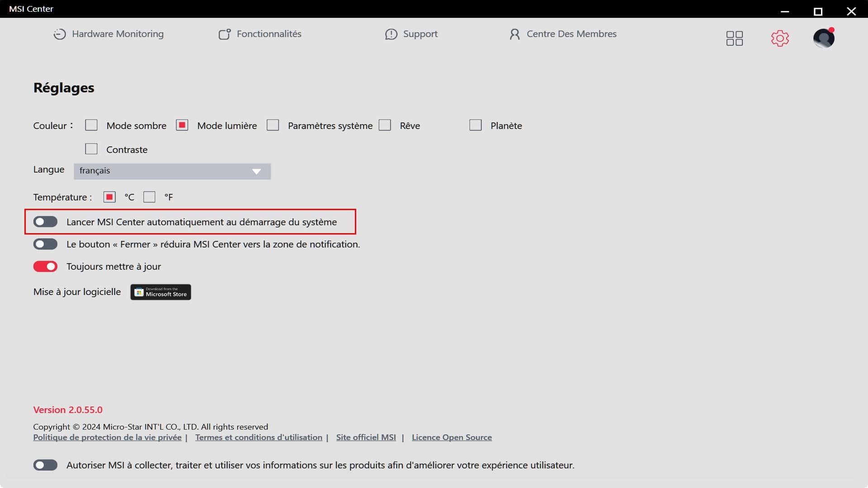The width and height of the screenshot is (868, 488).
Task: Check the Mode sombre checkbox
Action: pyautogui.click(x=91, y=125)
